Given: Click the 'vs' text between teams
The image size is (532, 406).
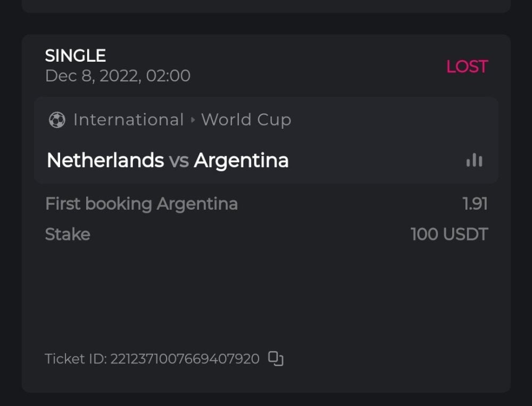Looking at the screenshot, I should point(179,161).
